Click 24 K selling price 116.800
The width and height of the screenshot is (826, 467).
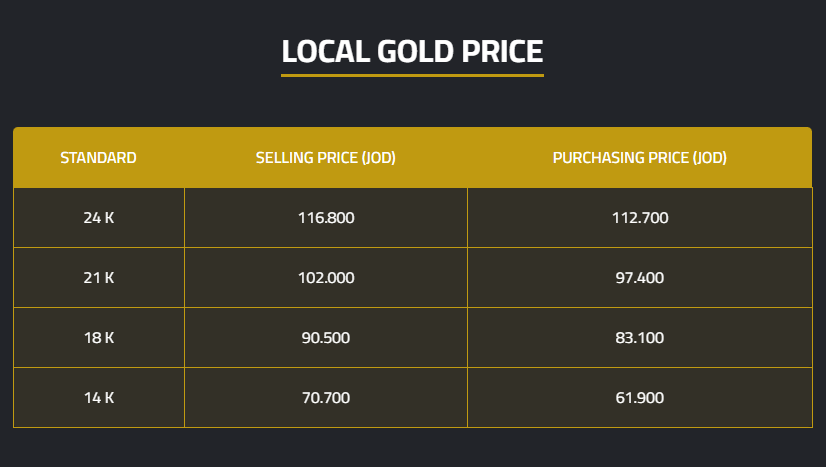[x=326, y=218]
